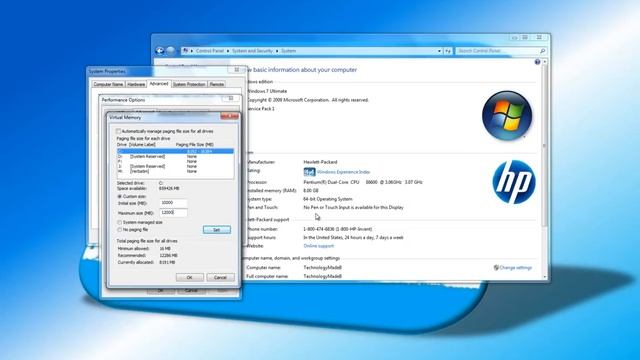
Task: Click the Set button in Virtual Memory
Action: click(217, 230)
